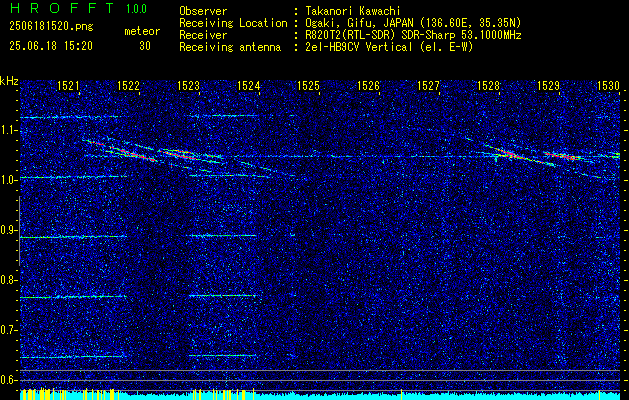Click the 1522 time axis marker
Screen dimensions: 629x400
[128, 85]
